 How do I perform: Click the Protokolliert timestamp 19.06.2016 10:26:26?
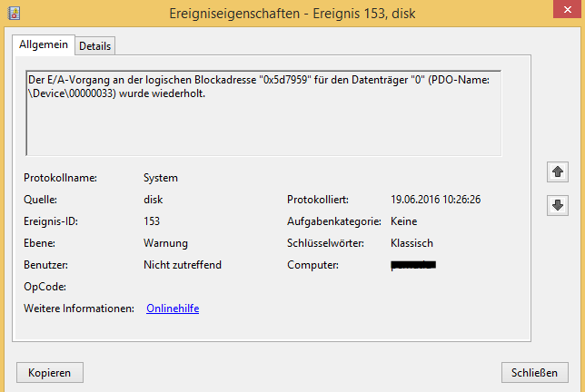point(435,200)
